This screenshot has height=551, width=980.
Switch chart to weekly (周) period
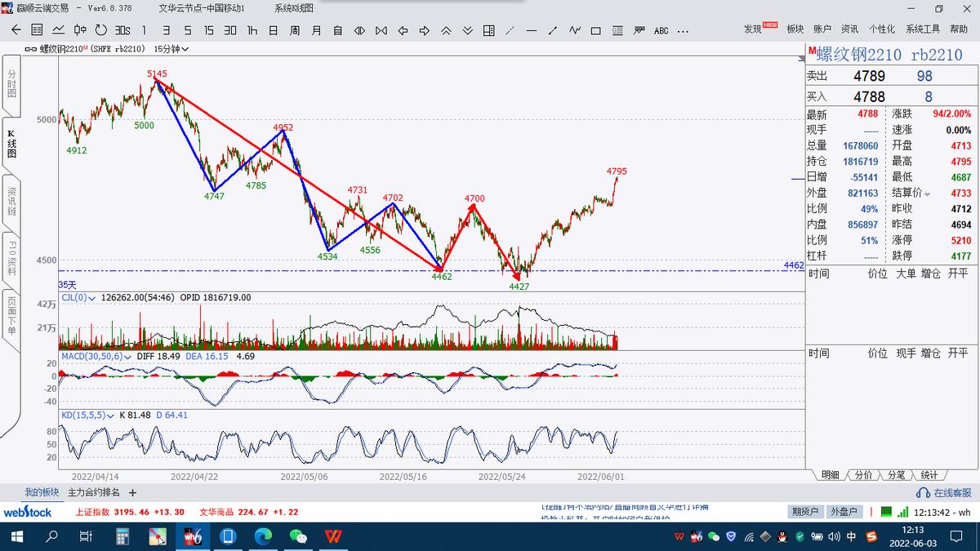click(295, 30)
